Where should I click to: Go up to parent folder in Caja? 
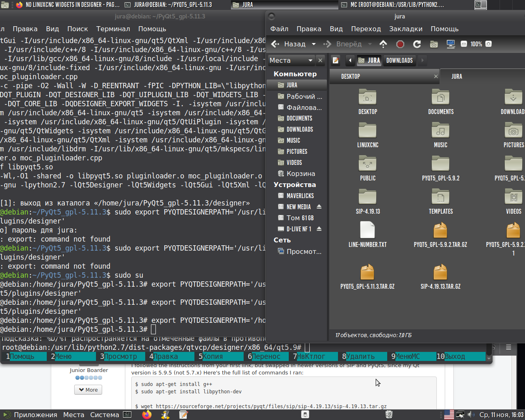pyautogui.click(x=383, y=44)
